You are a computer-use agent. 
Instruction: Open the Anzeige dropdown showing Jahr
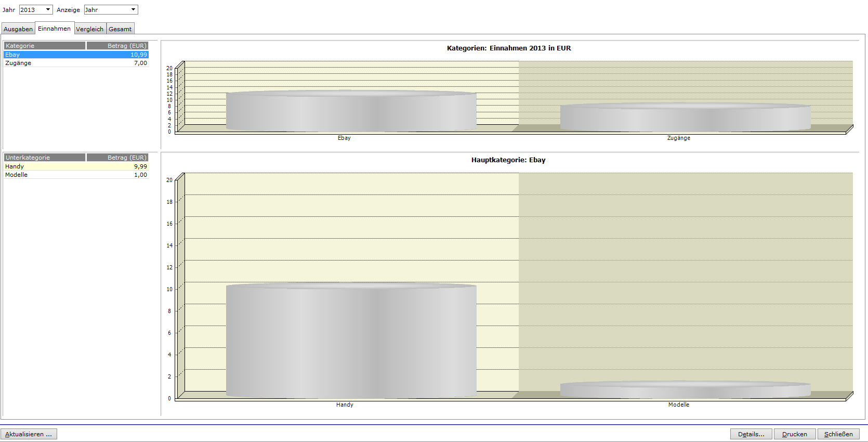click(111, 10)
